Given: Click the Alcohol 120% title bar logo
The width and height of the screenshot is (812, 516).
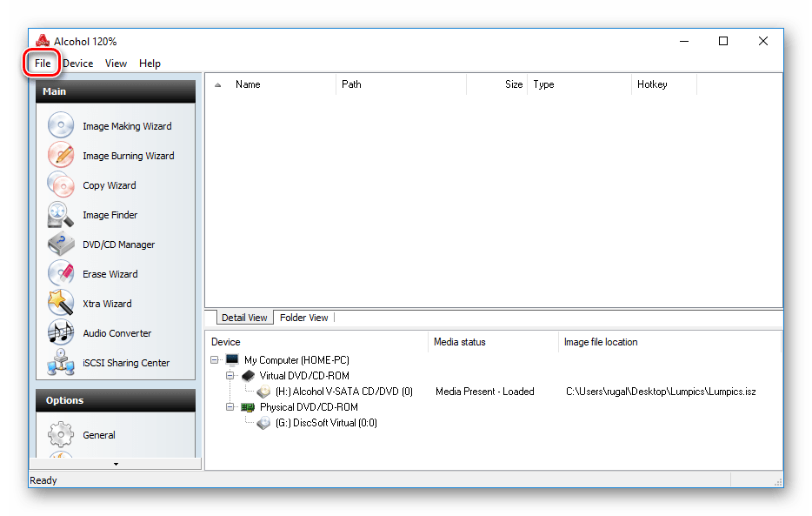Looking at the screenshot, I should [x=43, y=41].
